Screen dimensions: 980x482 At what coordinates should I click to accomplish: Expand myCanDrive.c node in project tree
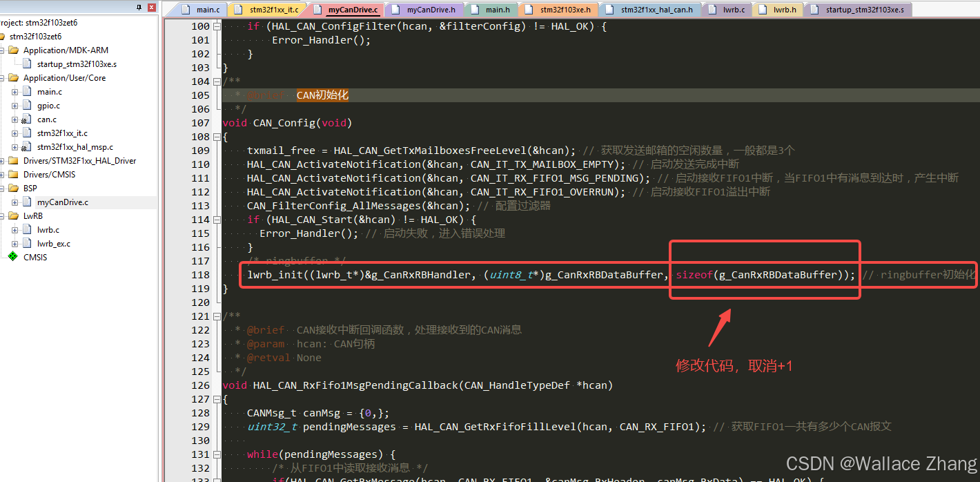14,202
